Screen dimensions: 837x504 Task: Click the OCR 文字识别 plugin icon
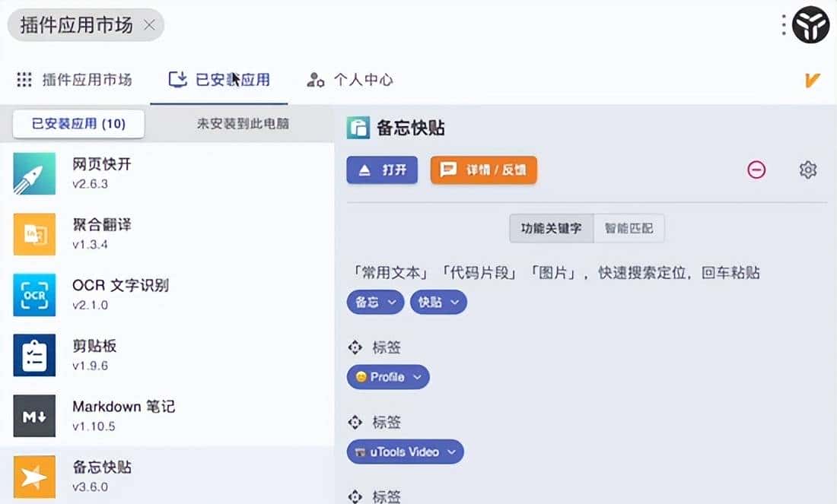click(x=33, y=295)
